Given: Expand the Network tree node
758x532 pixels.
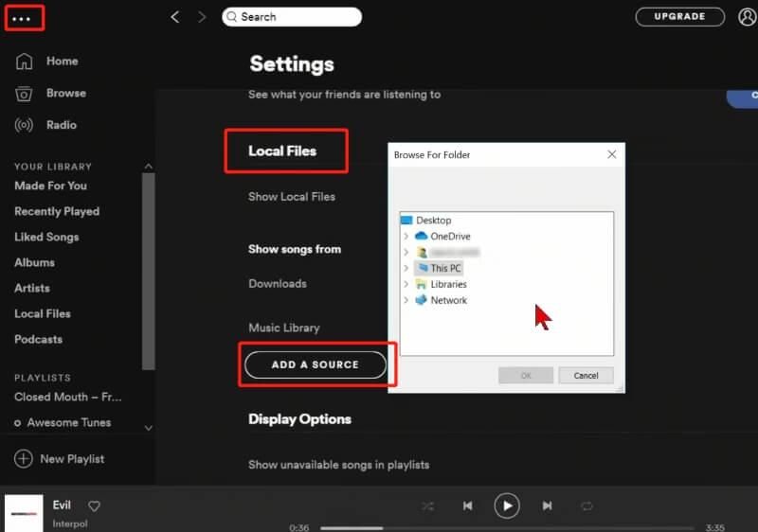Looking at the screenshot, I should [x=406, y=300].
